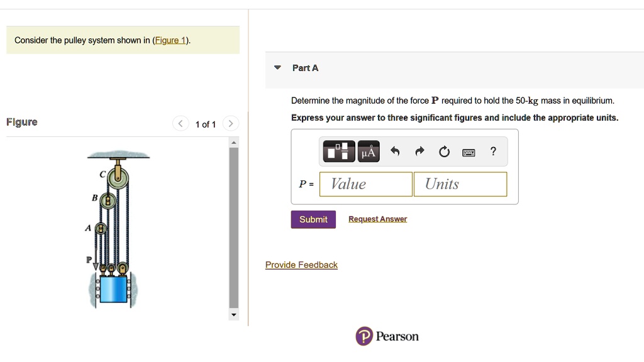644x362 pixels.
Task: Select the Part A header
Action: (304, 68)
